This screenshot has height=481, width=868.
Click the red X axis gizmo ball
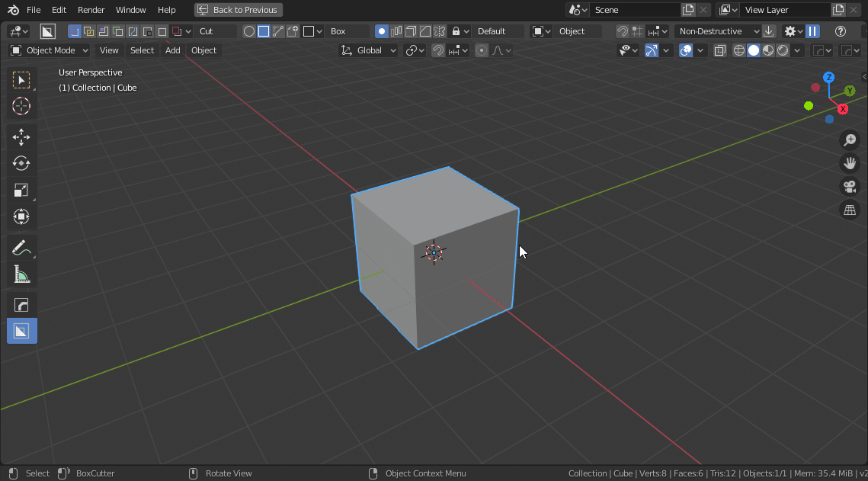click(x=843, y=109)
